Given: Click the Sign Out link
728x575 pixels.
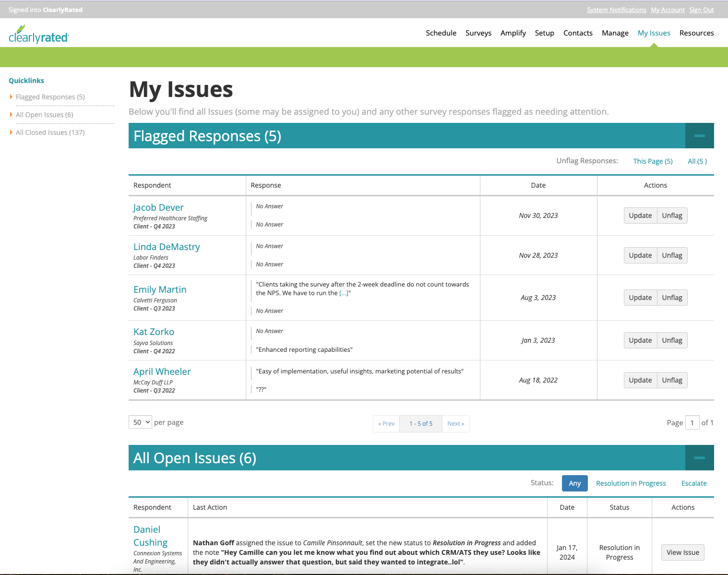Looking at the screenshot, I should [x=702, y=10].
